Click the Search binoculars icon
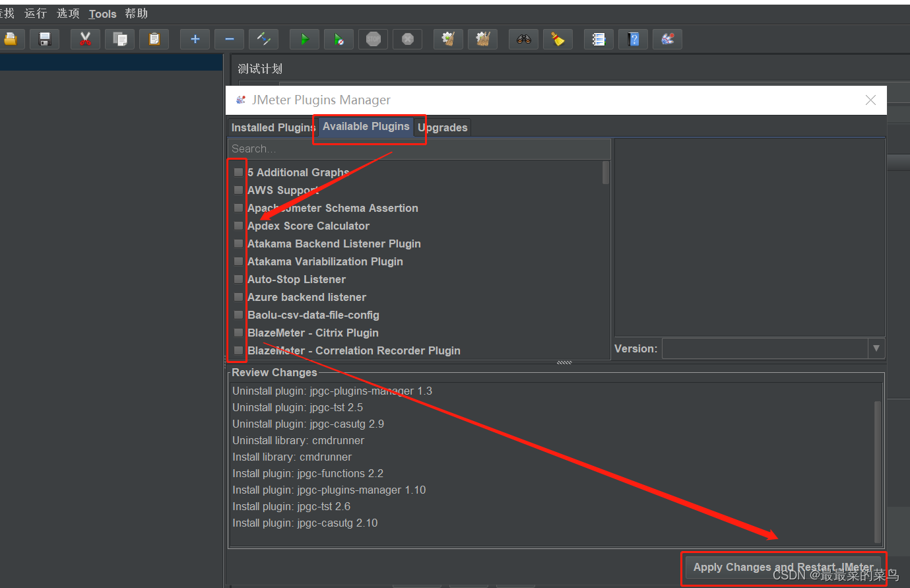 pyautogui.click(x=523, y=40)
